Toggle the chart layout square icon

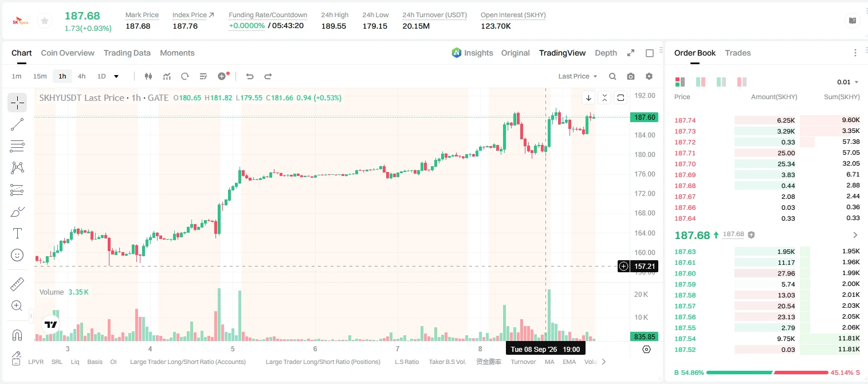coord(650,53)
